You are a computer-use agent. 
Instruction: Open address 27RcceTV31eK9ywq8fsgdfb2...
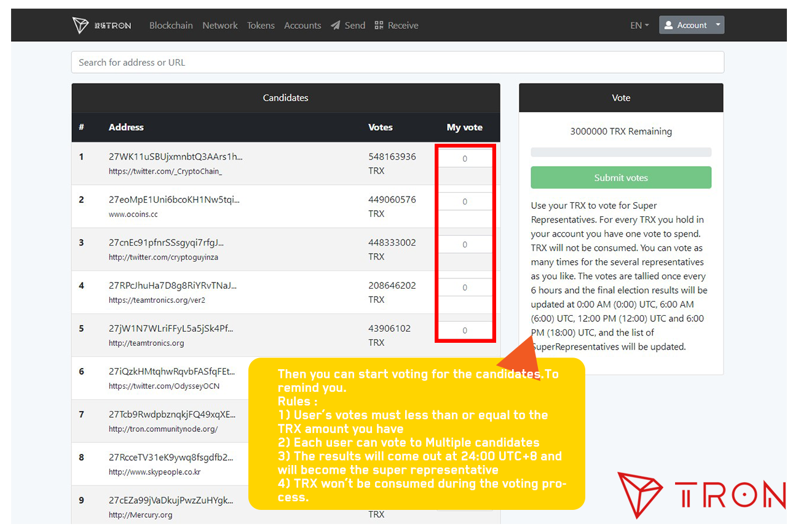pyautogui.click(x=172, y=458)
